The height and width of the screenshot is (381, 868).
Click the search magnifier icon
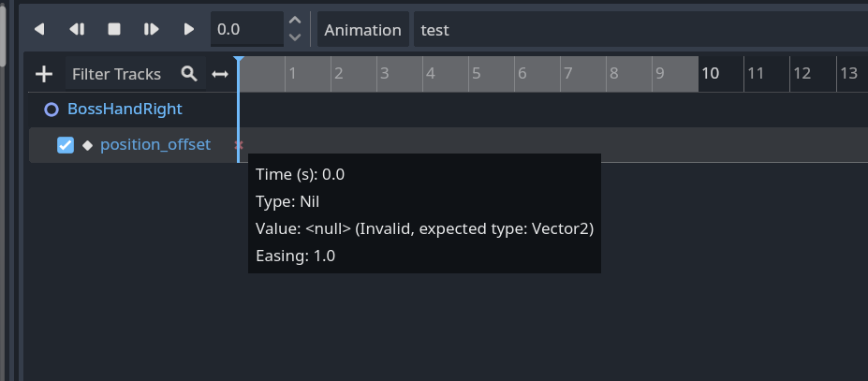tap(189, 74)
